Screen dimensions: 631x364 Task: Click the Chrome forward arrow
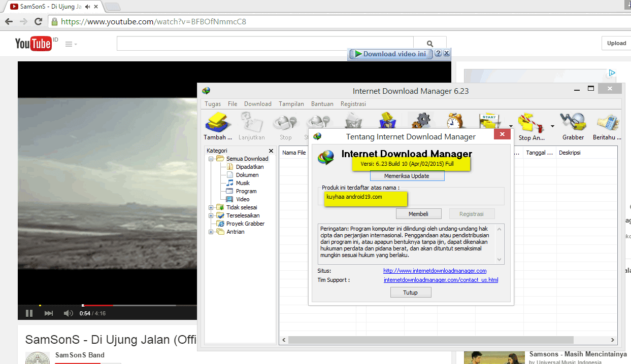point(23,22)
